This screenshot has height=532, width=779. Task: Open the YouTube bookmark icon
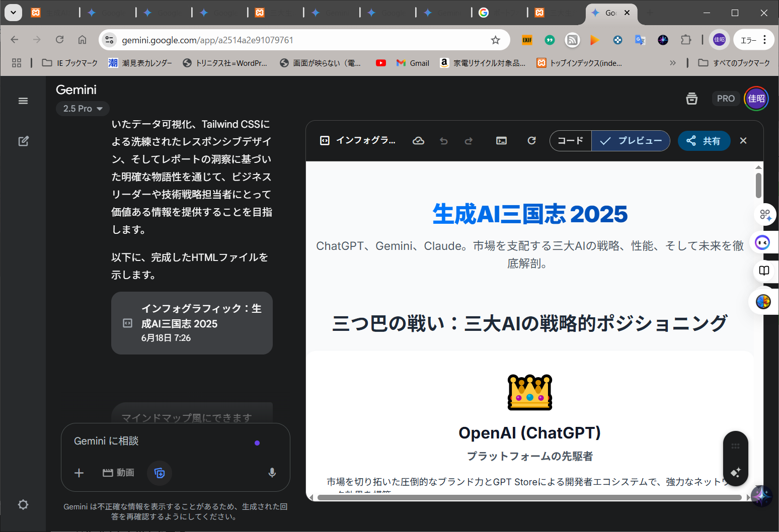pos(381,63)
